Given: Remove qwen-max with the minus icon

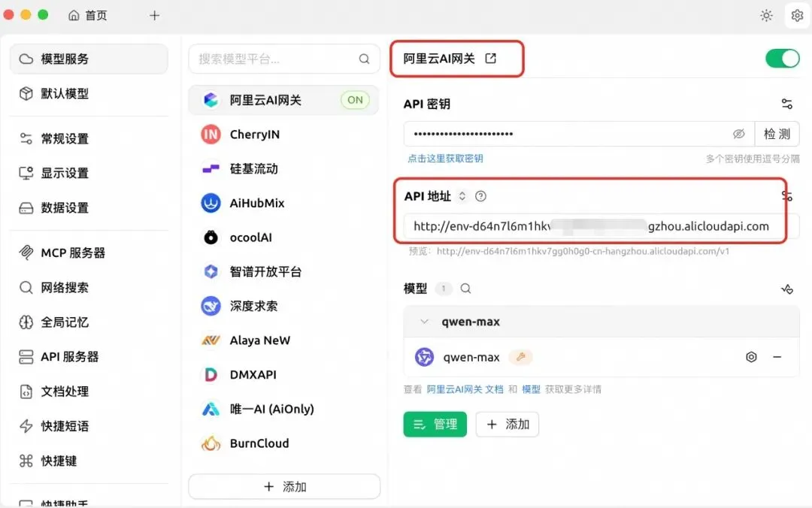Looking at the screenshot, I should pyautogui.click(x=777, y=357).
